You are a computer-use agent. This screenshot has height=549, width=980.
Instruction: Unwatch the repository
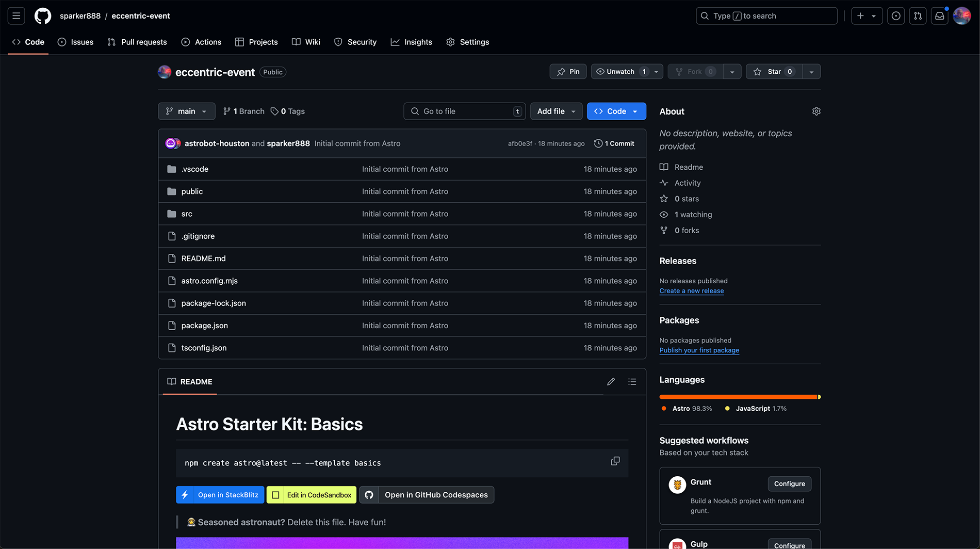(x=620, y=71)
